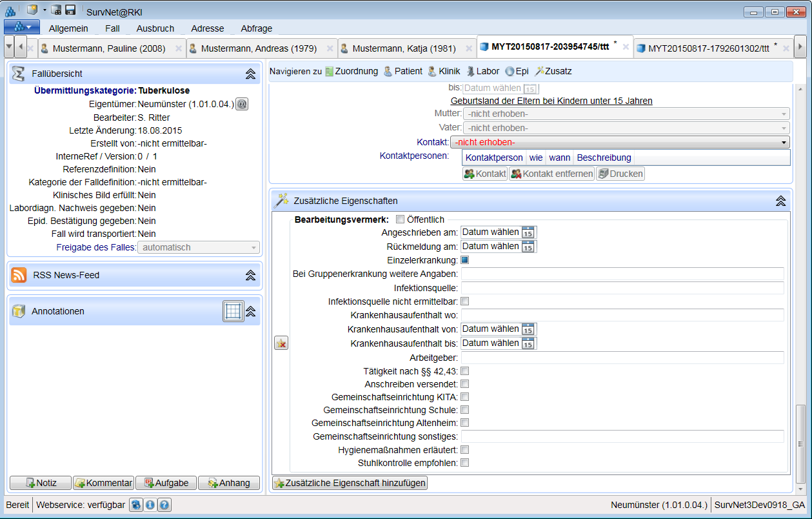Click the Kommentar button
812x519 pixels.
coord(103,483)
